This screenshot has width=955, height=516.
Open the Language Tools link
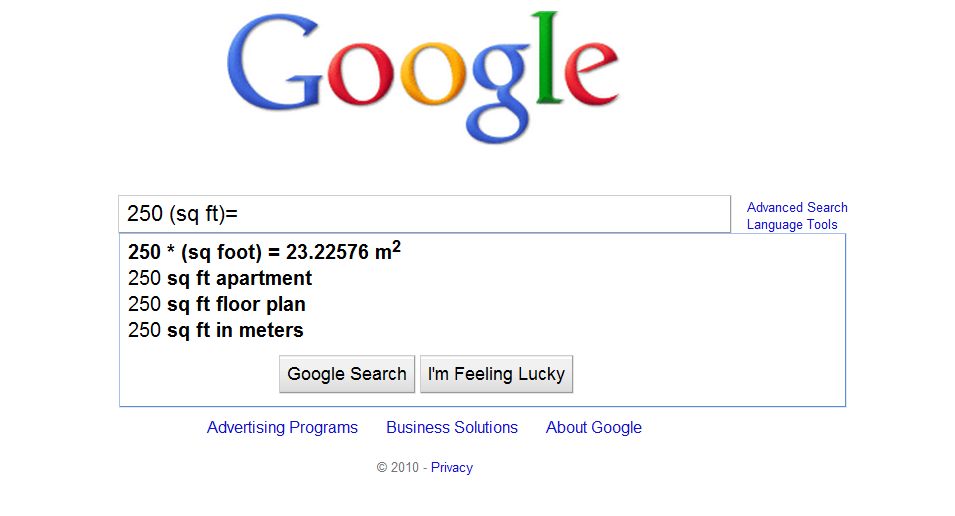pos(792,224)
